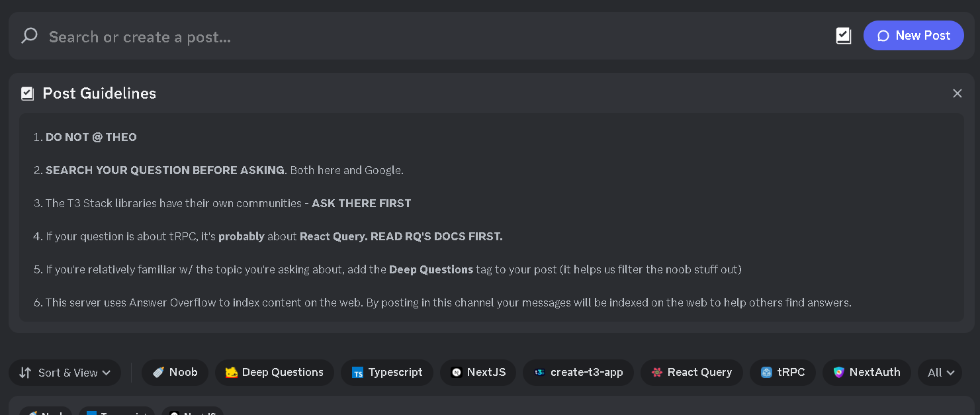980x415 pixels.
Task: Click the tRPC logo icon
Action: (766, 373)
